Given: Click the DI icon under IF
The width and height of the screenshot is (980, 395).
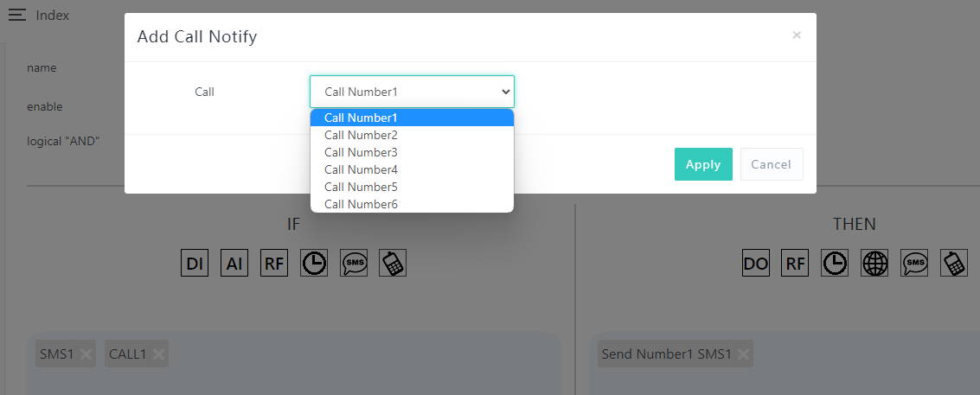Looking at the screenshot, I should [x=195, y=264].
